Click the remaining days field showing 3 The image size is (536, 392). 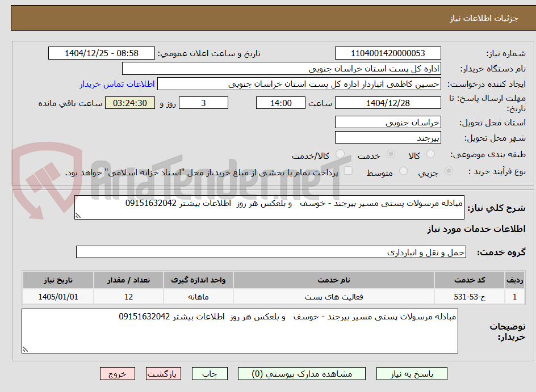[x=203, y=103]
